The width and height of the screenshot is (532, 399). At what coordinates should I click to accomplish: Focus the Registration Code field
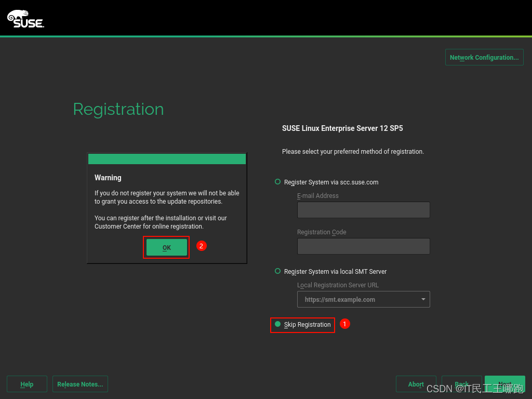coord(363,246)
